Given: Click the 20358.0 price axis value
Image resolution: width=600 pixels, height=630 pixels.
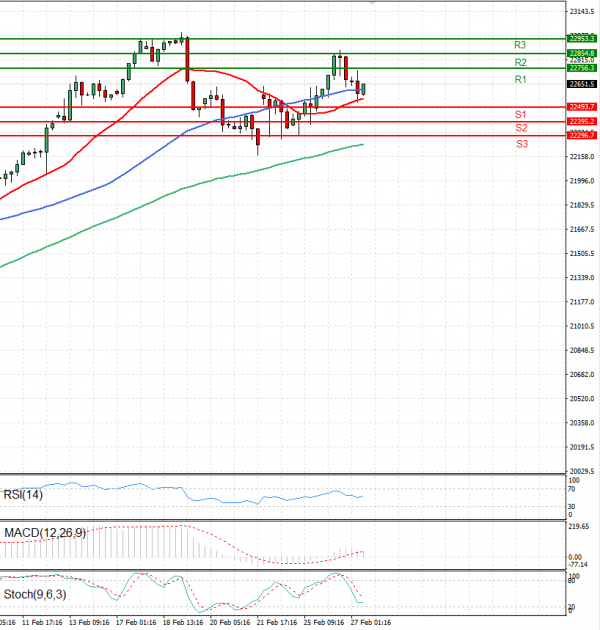Looking at the screenshot, I should coord(582,423).
